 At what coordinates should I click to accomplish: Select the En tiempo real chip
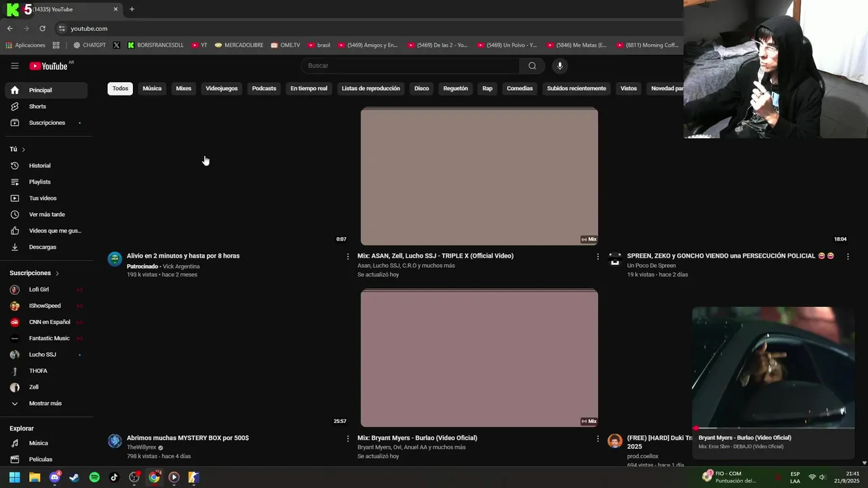pyautogui.click(x=309, y=89)
